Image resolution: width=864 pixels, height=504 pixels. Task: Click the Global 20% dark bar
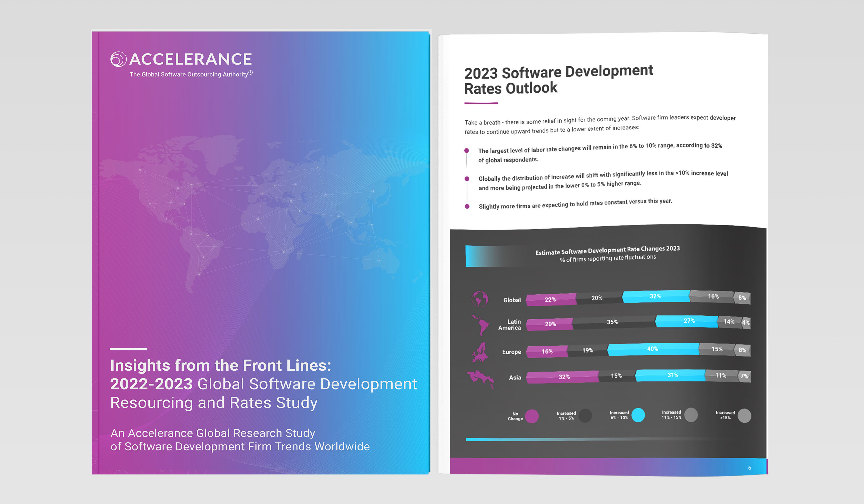tap(599, 298)
